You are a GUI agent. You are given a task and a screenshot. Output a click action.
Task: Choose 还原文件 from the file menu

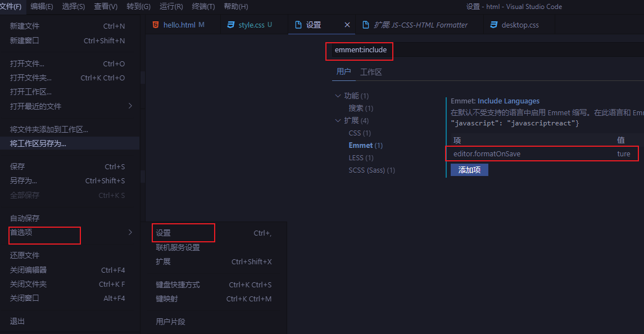(70, 255)
